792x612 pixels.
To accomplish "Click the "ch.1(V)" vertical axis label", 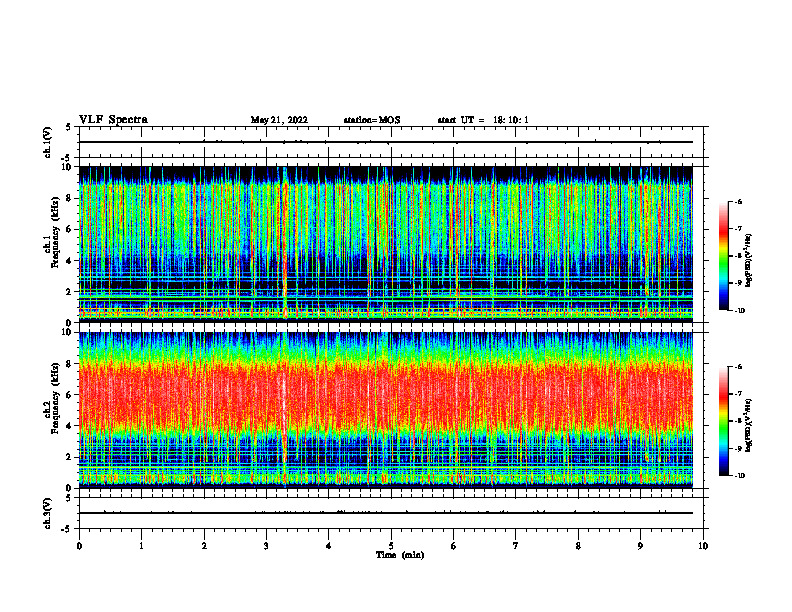I will click(x=47, y=142).
